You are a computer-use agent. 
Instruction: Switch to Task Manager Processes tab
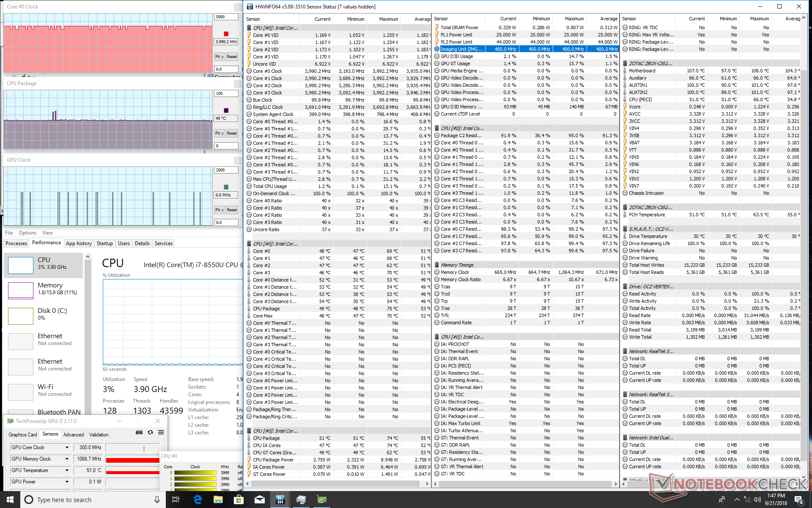[x=16, y=243]
